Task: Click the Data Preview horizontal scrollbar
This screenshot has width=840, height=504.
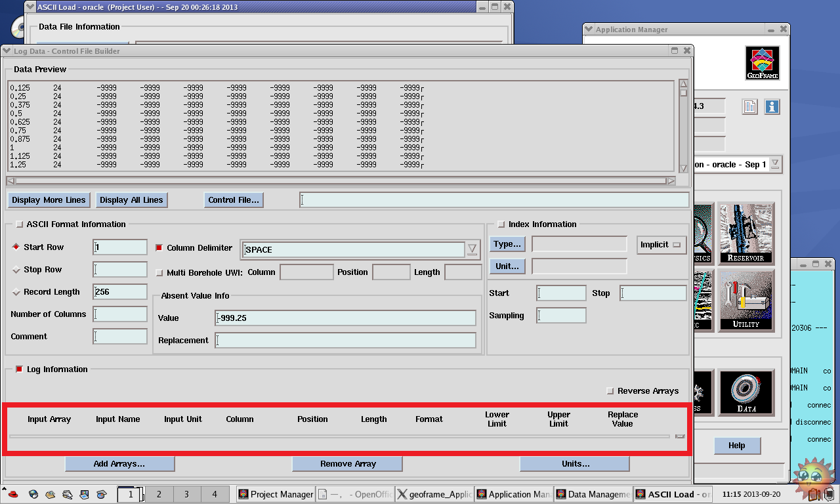Action: (341, 180)
